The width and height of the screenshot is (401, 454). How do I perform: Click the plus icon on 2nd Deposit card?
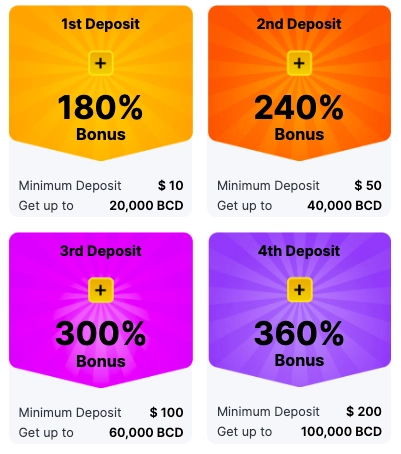(x=299, y=63)
